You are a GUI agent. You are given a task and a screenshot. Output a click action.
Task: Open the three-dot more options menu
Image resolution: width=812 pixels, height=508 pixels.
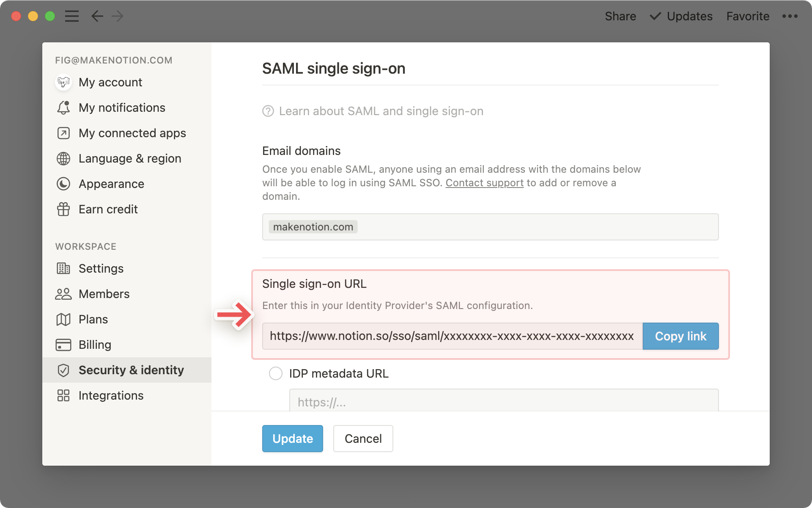tap(790, 16)
